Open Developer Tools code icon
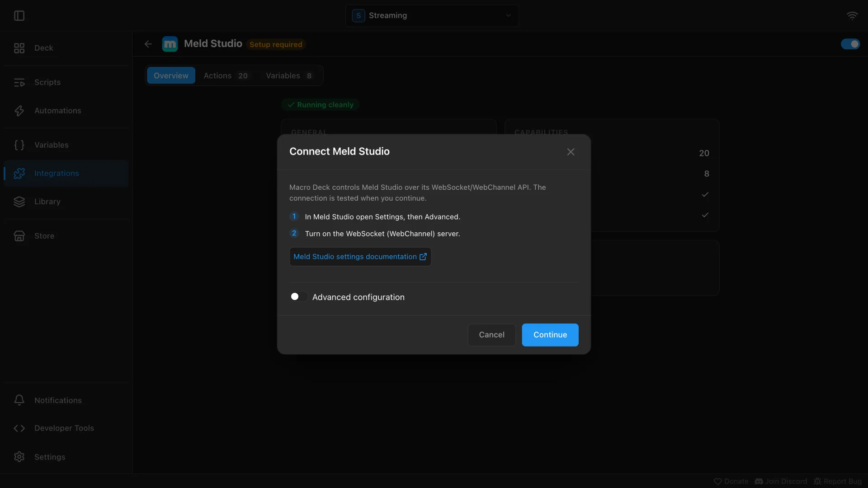Image resolution: width=868 pixels, height=488 pixels. [19, 428]
